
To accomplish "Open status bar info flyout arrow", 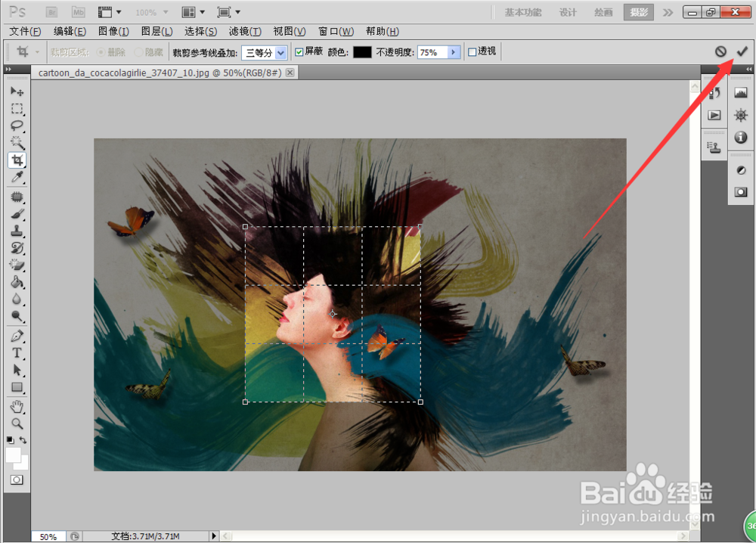I will point(214,535).
